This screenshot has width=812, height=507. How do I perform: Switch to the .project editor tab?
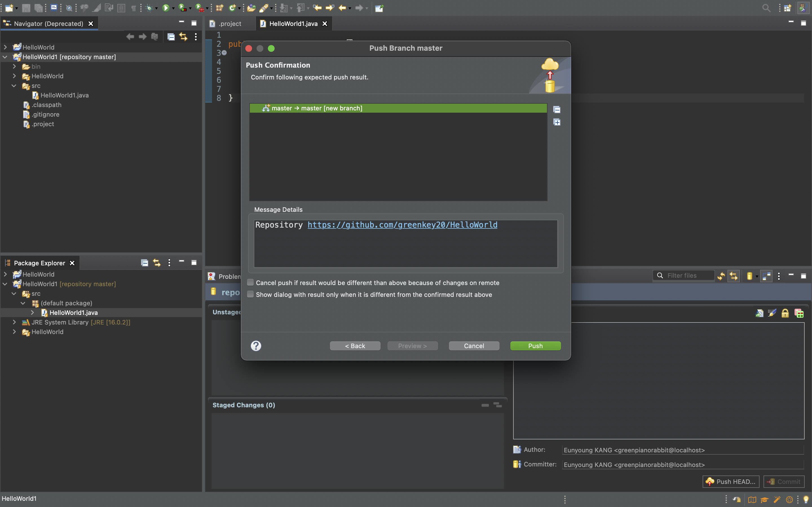230,23
